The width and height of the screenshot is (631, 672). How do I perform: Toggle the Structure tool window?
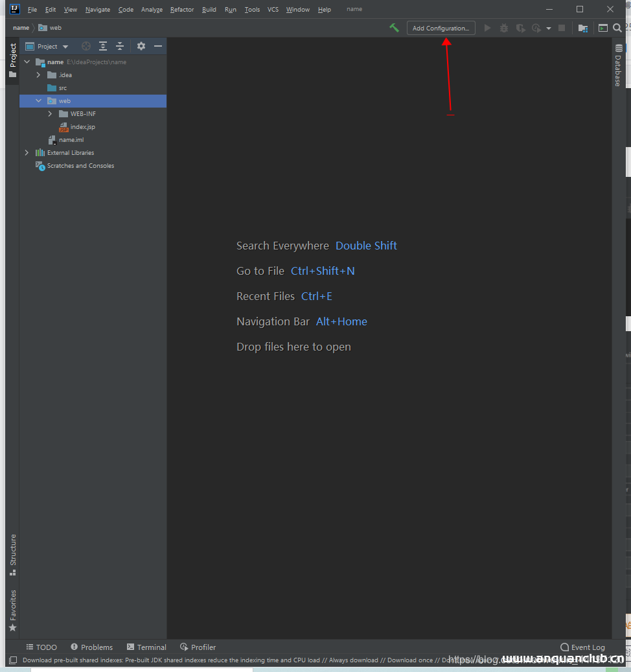12,554
